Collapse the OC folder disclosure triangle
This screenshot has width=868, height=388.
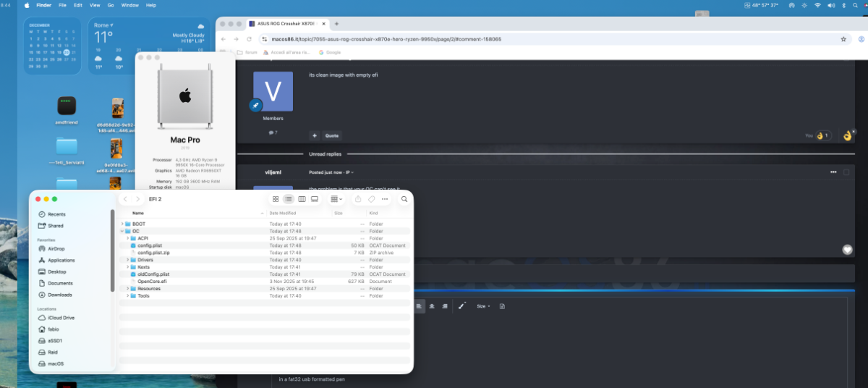coord(122,231)
